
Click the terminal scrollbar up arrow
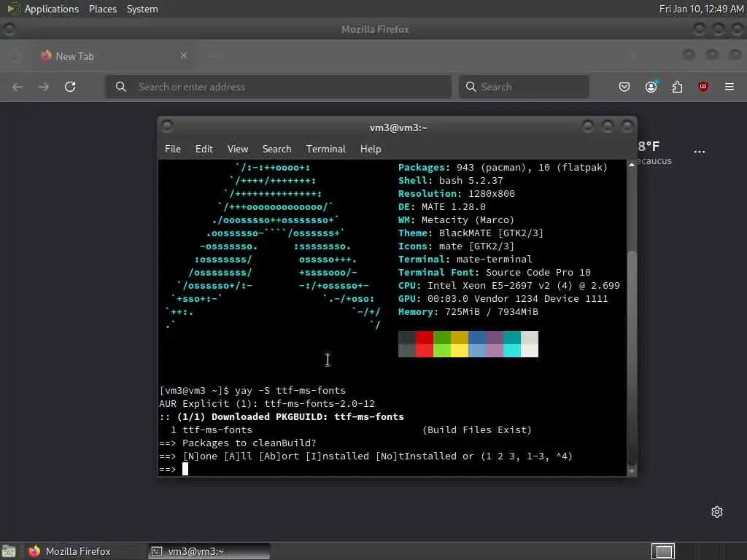(x=632, y=165)
